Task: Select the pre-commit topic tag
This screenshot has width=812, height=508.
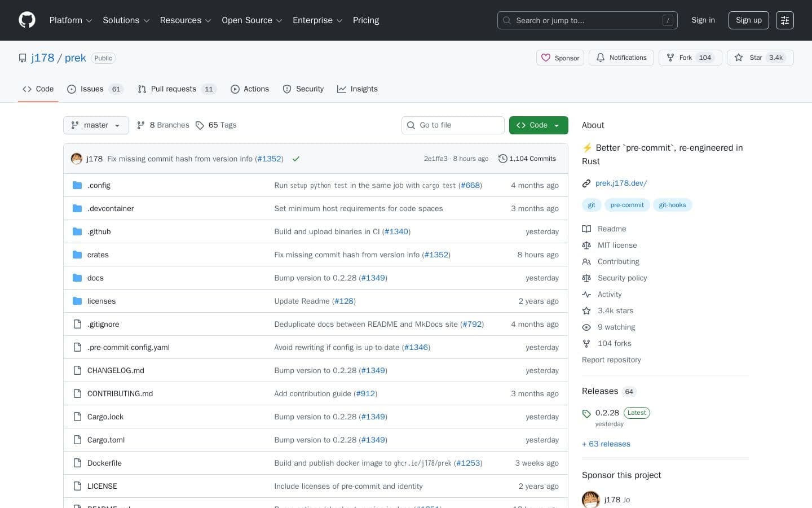Action: click(x=627, y=205)
